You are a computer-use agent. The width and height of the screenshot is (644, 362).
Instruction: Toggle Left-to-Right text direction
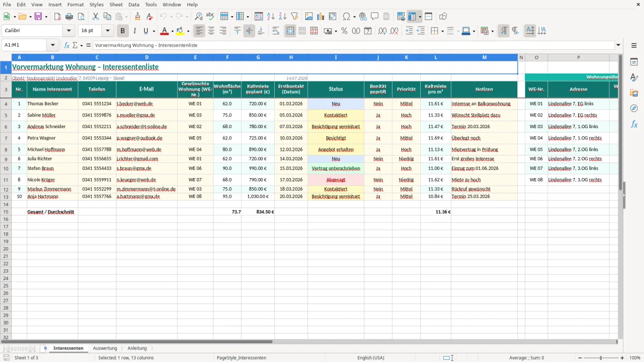pos(503,31)
